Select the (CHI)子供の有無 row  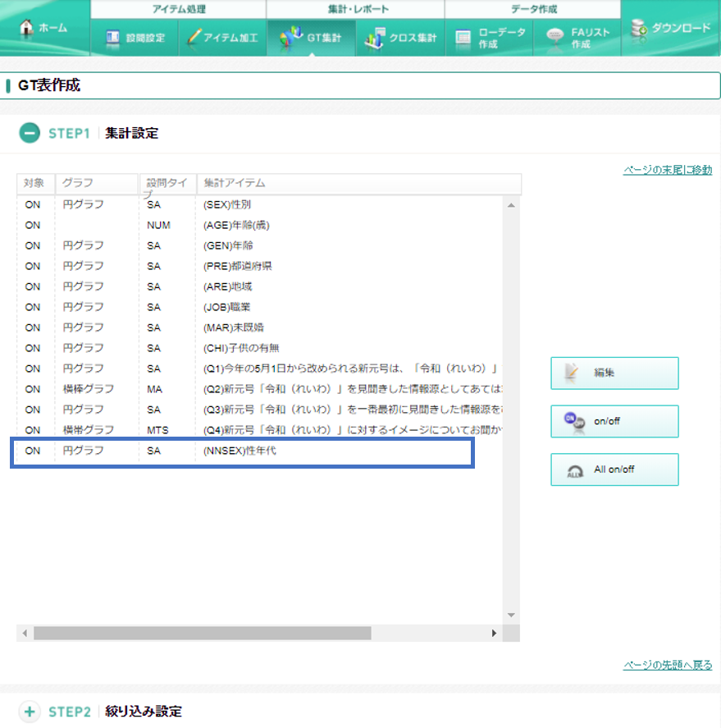(259, 348)
